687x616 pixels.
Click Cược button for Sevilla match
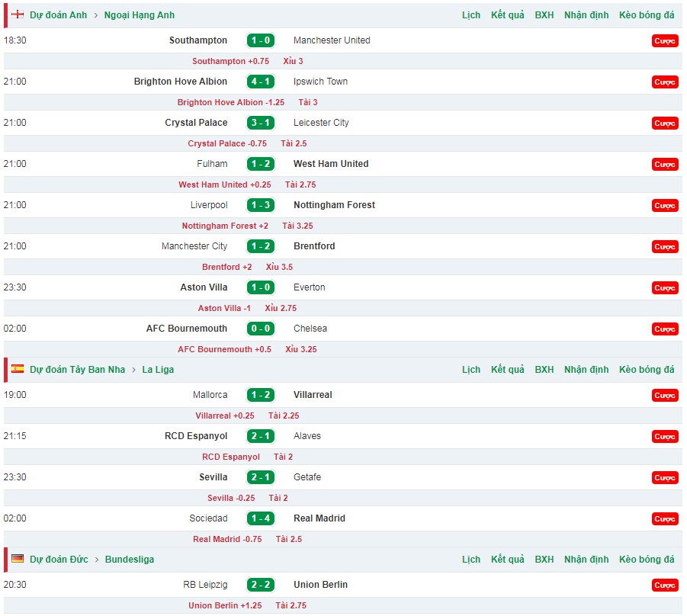[665, 477]
